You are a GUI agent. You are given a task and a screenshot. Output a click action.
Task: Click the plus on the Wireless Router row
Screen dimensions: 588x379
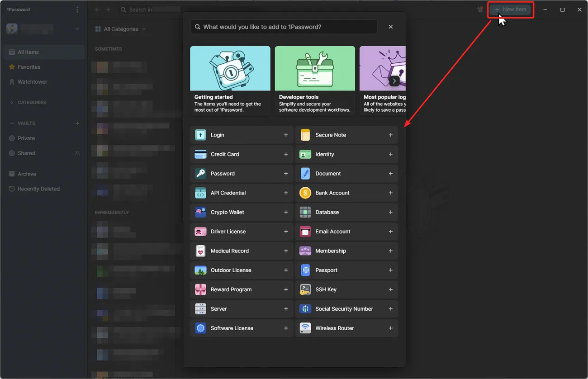391,328
